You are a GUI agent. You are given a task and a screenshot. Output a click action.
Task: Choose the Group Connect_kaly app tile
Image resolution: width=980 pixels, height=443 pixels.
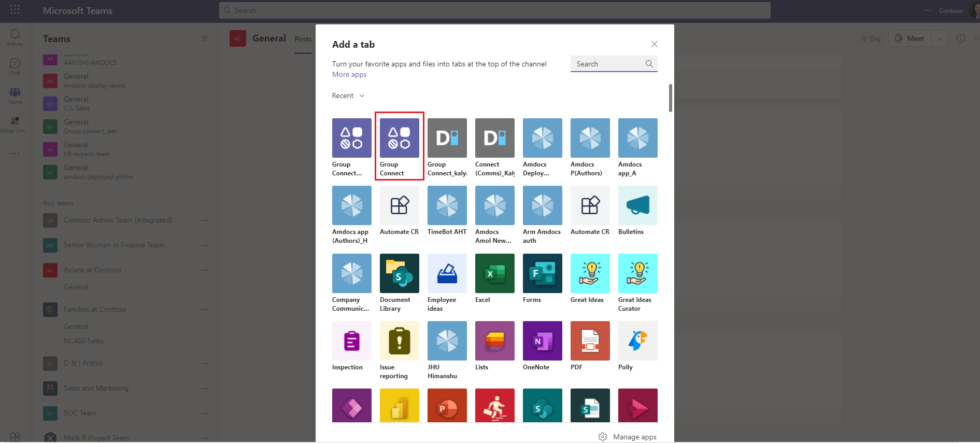point(447,147)
